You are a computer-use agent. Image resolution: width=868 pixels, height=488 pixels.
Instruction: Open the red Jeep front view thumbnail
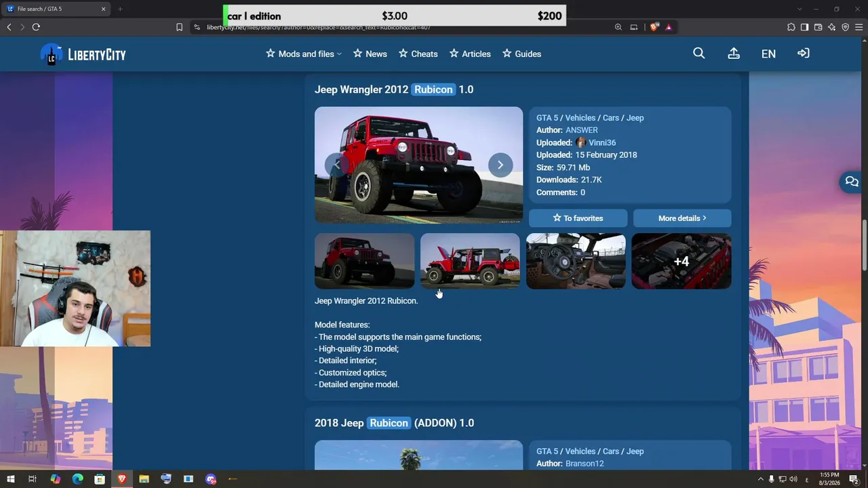(x=364, y=261)
